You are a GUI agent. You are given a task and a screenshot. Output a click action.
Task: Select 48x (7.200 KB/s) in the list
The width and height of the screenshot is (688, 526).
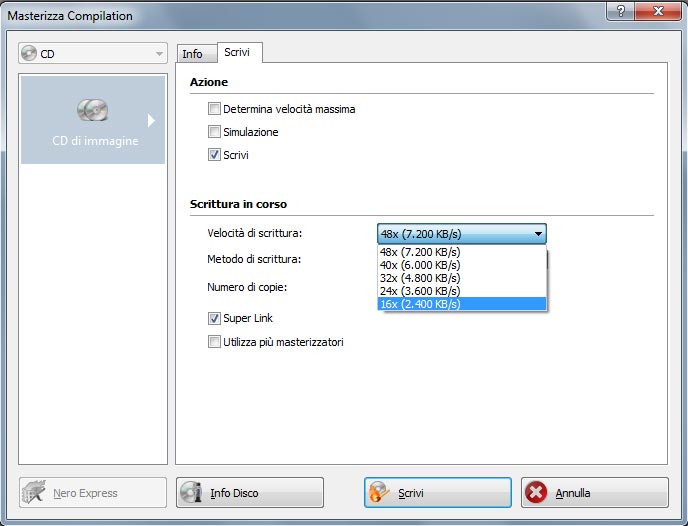click(x=462, y=252)
